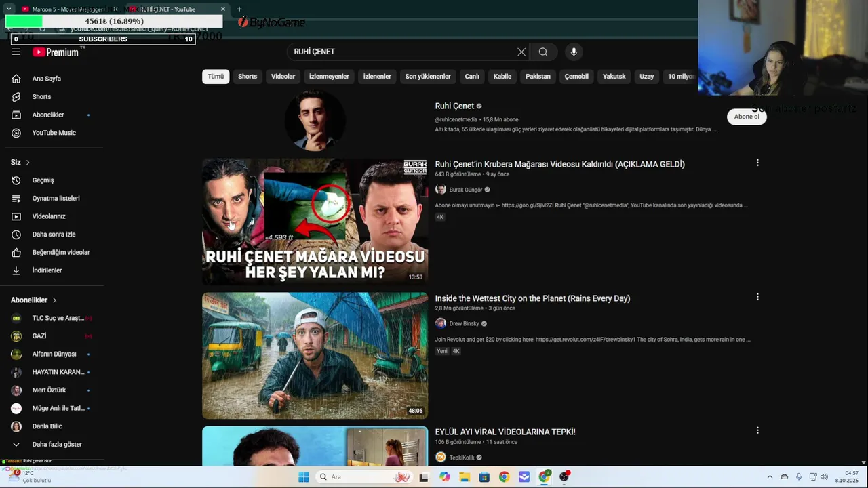Open Burak Güngör channel link

pos(465,190)
